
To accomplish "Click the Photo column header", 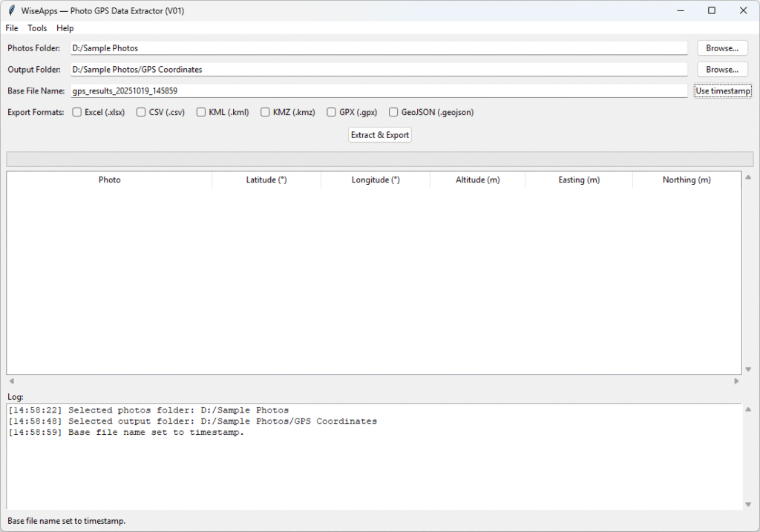I will [x=110, y=180].
